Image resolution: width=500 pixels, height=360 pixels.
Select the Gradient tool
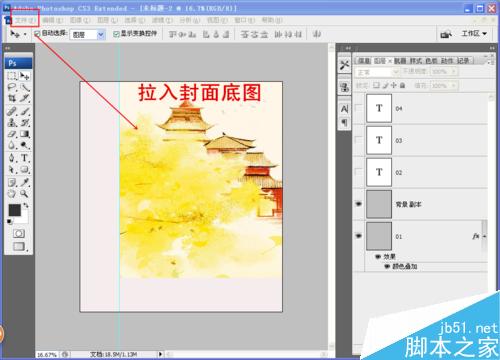click(24, 134)
